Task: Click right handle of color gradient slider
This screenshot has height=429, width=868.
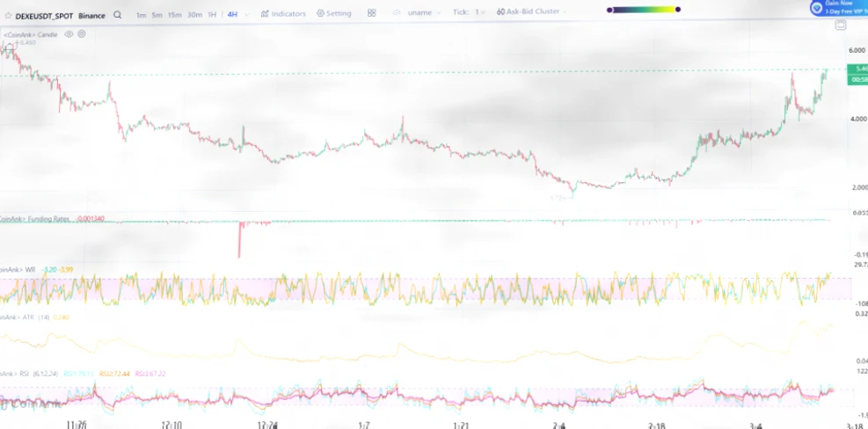Action: pyautogui.click(x=677, y=10)
